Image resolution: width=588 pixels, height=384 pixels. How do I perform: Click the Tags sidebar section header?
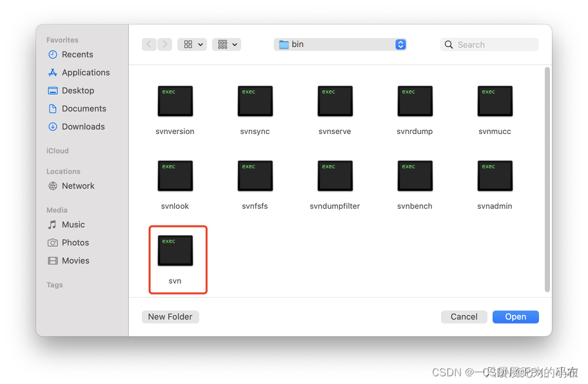click(55, 285)
